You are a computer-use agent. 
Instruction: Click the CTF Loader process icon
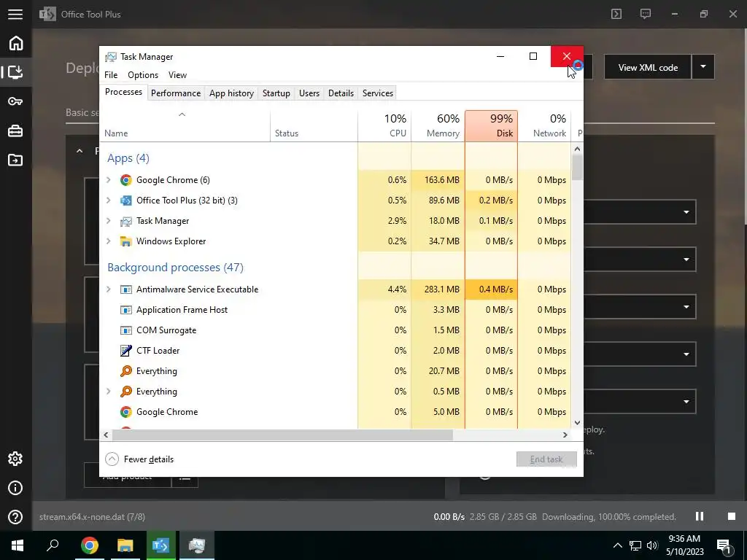tap(125, 351)
